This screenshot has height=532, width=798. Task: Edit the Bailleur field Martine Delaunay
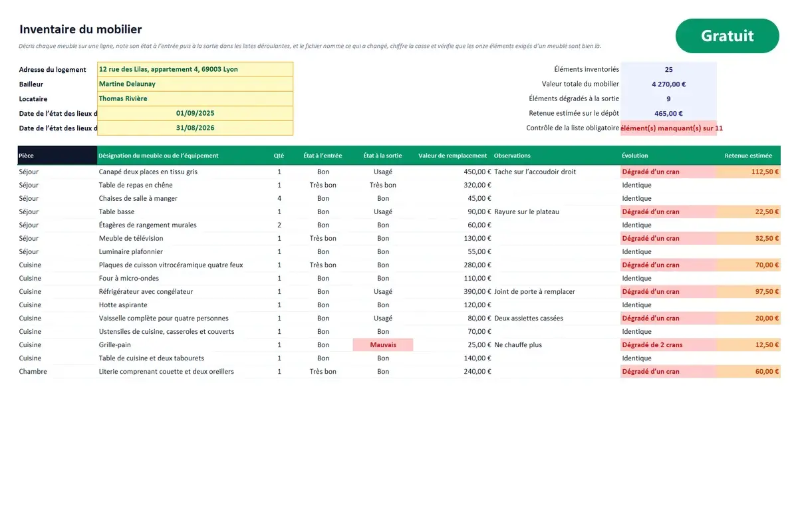195,84
